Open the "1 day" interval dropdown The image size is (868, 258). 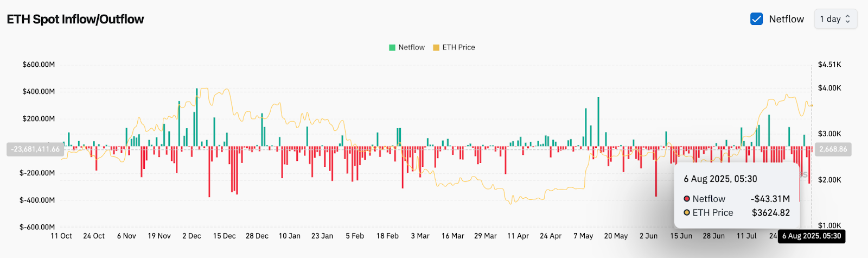(x=835, y=19)
